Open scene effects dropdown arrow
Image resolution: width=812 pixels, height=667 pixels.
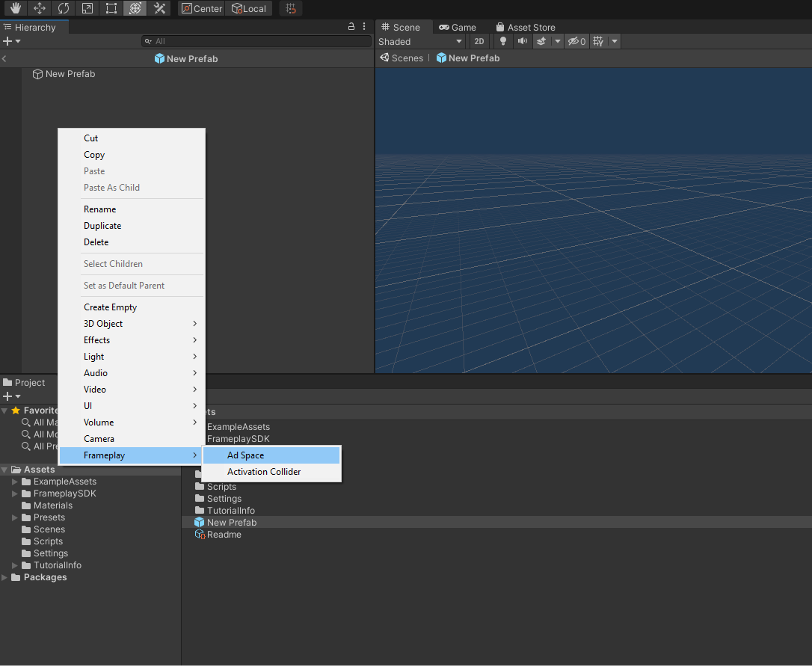558,41
